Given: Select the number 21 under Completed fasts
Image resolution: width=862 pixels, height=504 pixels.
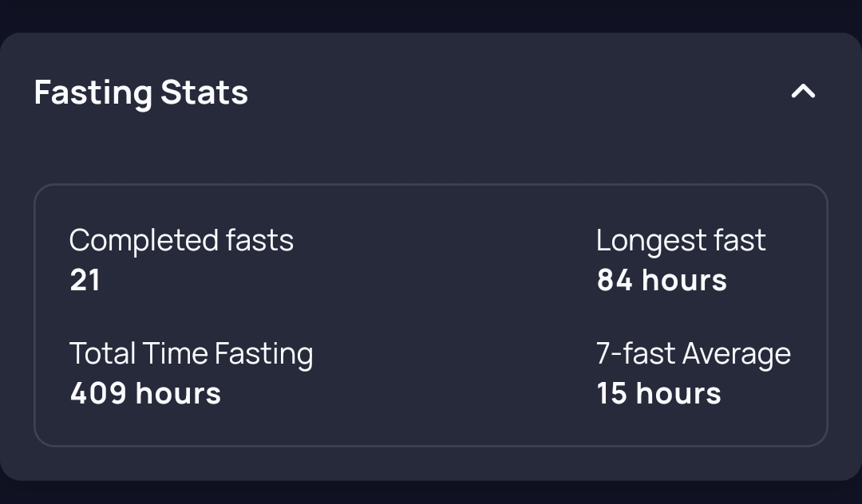Looking at the screenshot, I should (85, 281).
